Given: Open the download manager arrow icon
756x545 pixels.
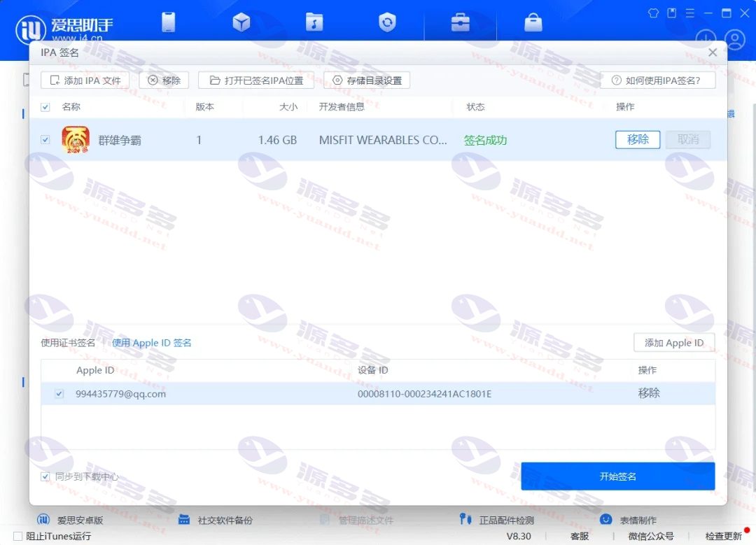Looking at the screenshot, I should (x=706, y=38).
